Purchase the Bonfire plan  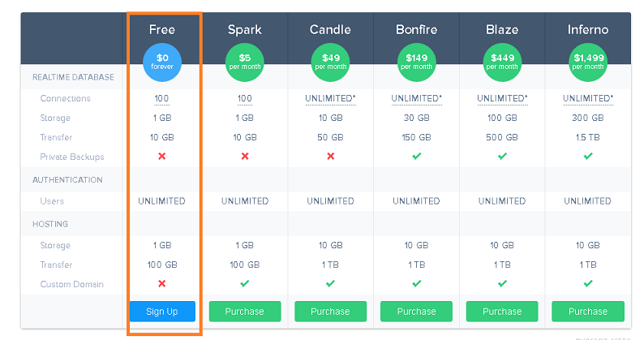(416, 312)
